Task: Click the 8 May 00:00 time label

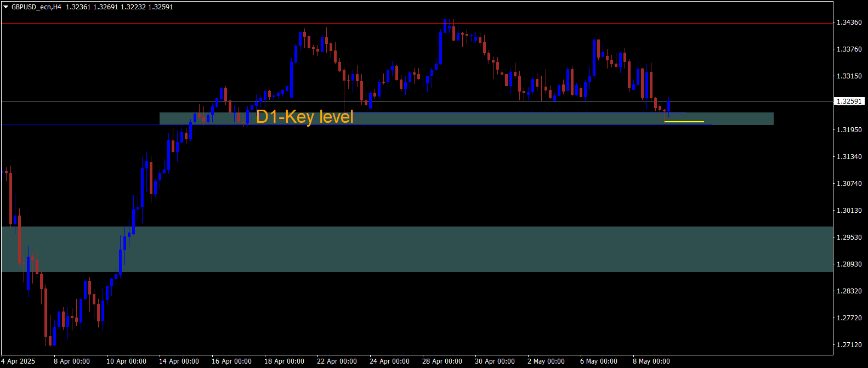Action: click(x=651, y=361)
